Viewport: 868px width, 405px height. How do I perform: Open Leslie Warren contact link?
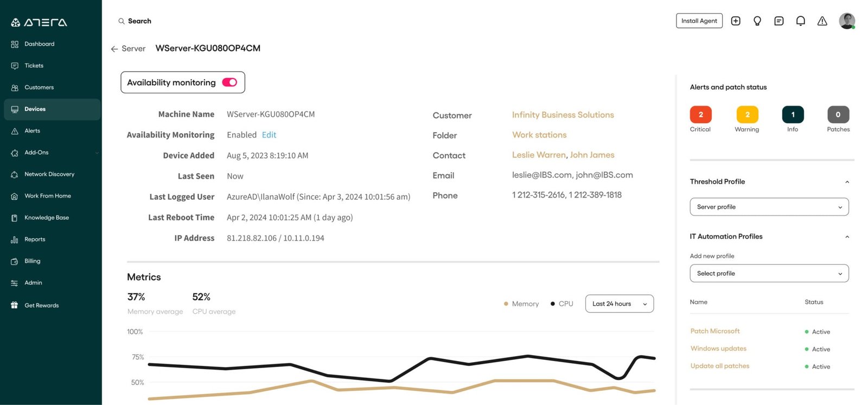point(539,155)
